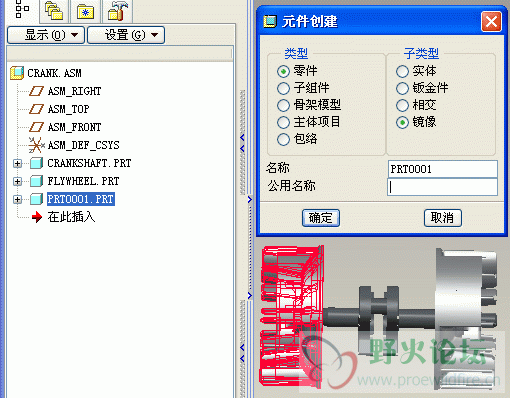This screenshot has height=398, width=510.
Task: Select ASM_RIGHT datum plane
Action: tap(74, 91)
